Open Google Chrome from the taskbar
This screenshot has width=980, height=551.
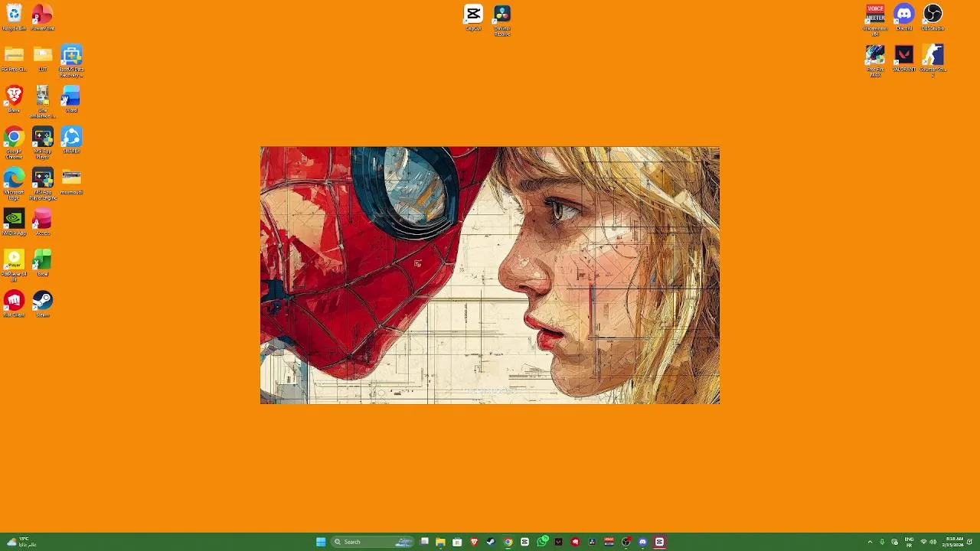[x=508, y=542]
